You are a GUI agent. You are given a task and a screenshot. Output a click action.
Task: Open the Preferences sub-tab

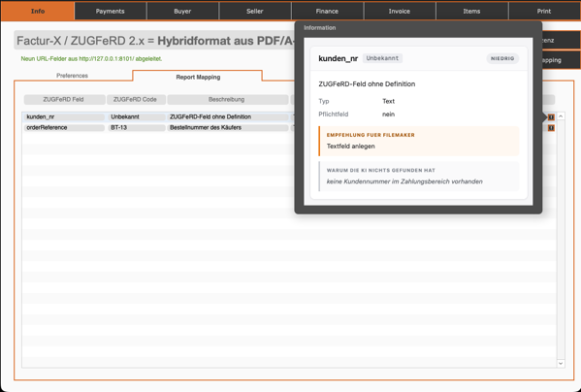(x=72, y=76)
